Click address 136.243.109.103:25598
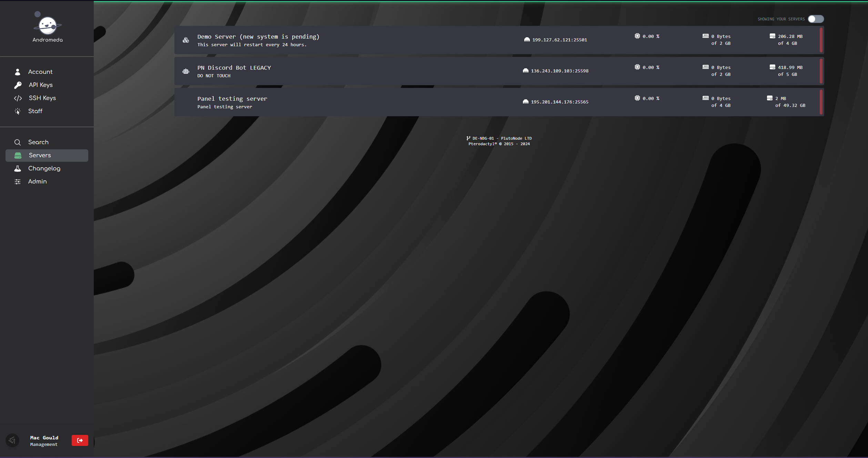The height and width of the screenshot is (458, 868). point(560,71)
